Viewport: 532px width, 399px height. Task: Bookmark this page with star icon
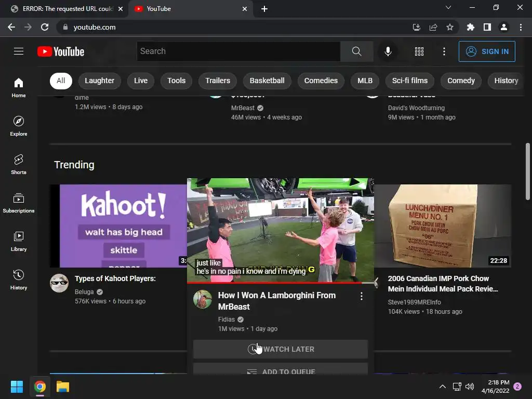(450, 27)
